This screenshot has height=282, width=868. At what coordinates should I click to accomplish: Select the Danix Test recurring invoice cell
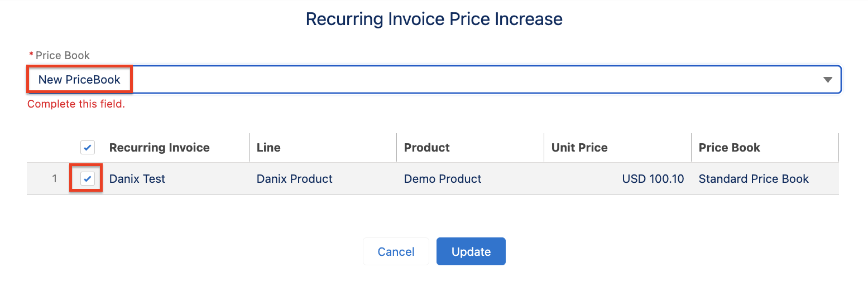click(x=137, y=179)
